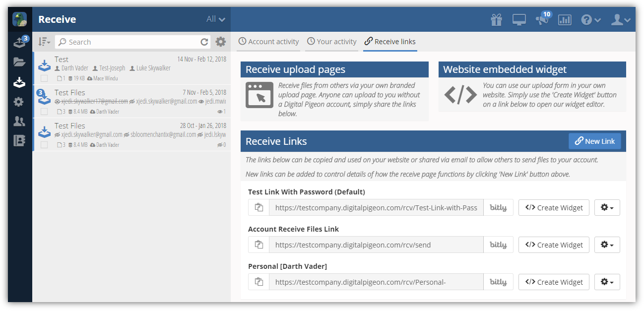Click xjedi.skywalker17@gmail.com strikethrough address
Viewport: 644px width, 311px height.
90,101
